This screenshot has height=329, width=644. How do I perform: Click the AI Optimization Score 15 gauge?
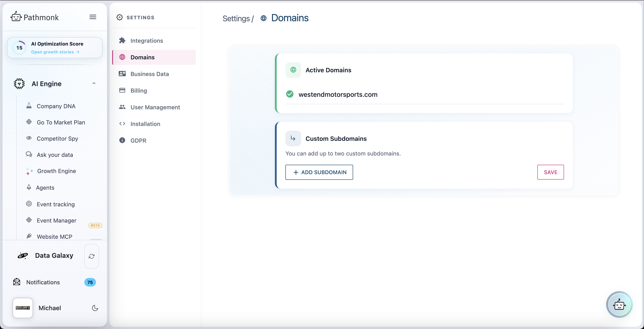(x=19, y=48)
